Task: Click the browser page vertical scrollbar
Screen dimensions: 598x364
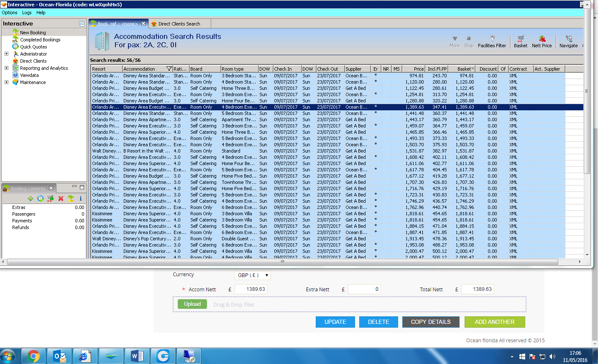Action: click(x=595, y=234)
